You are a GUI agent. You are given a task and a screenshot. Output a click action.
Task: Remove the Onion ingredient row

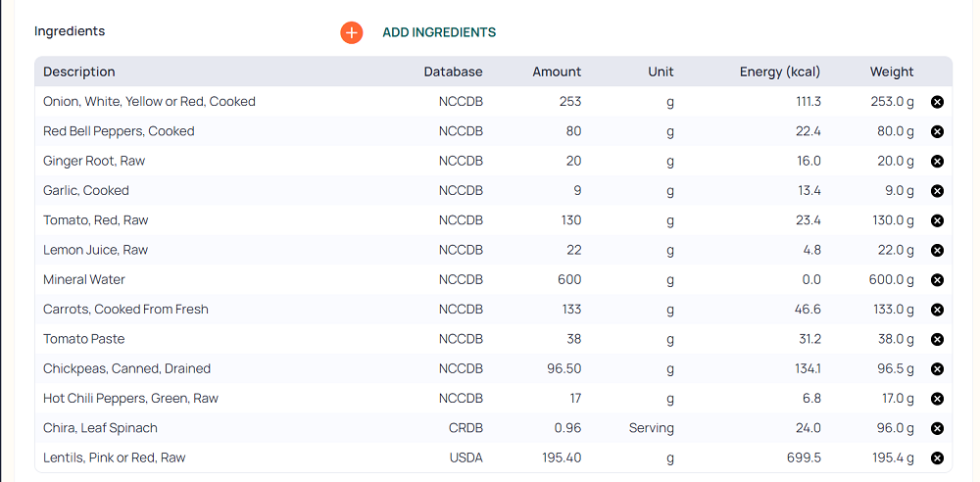pyautogui.click(x=937, y=102)
